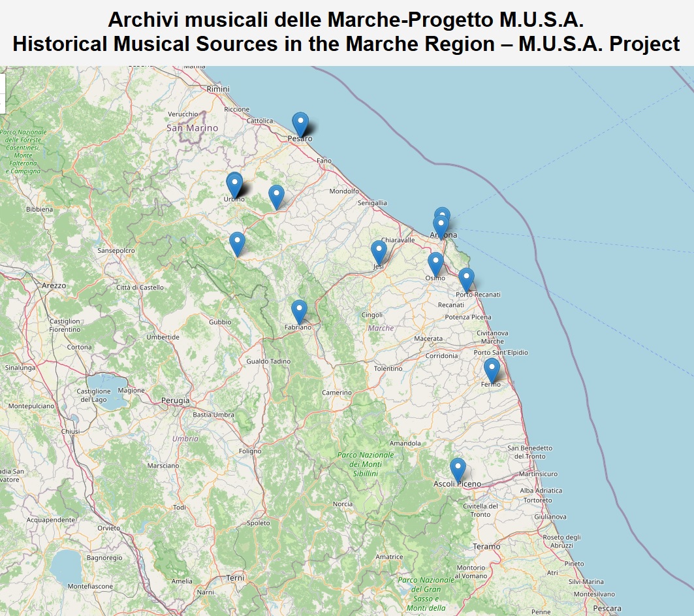Click the Spoleto label
The height and width of the screenshot is (616, 694).
pyautogui.click(x=259, y=523)
